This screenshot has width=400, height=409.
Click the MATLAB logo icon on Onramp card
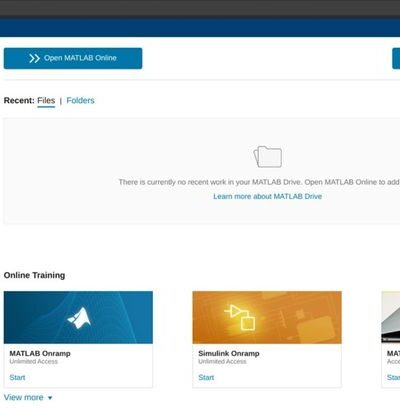[79, 318]
